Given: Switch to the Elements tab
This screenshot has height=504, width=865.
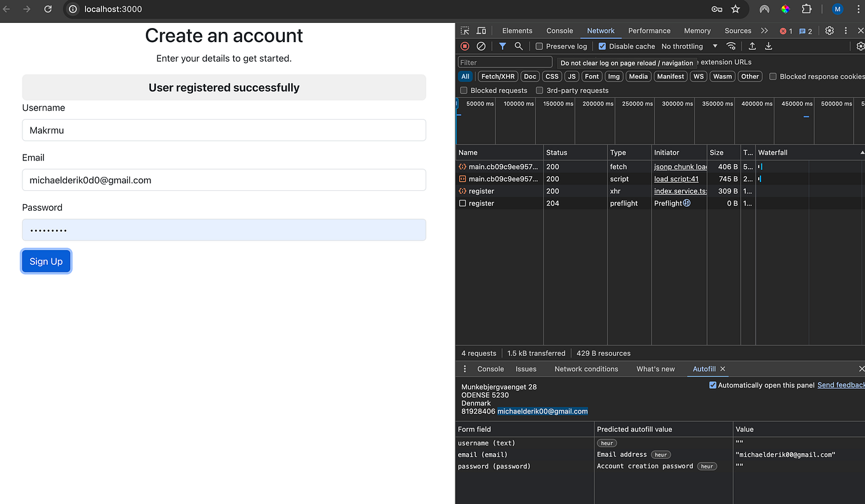Looking at the screenshot, I should (x=517, y=30).
